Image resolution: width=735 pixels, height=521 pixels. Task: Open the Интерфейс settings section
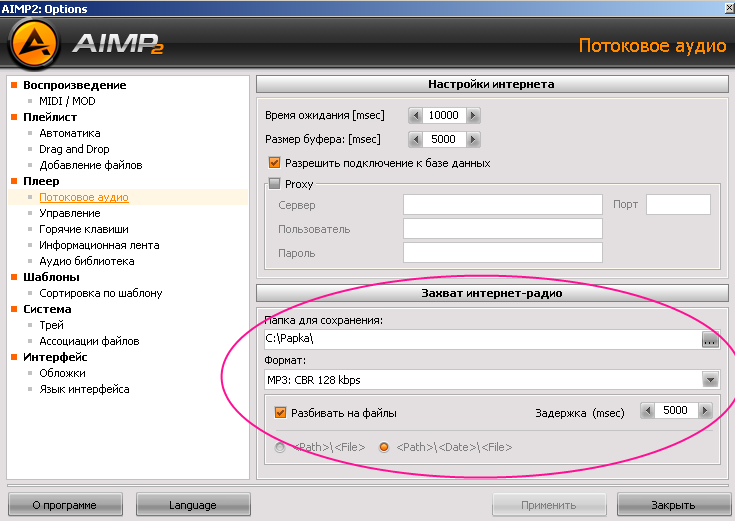pyautogui.click(x=55, y=357)
